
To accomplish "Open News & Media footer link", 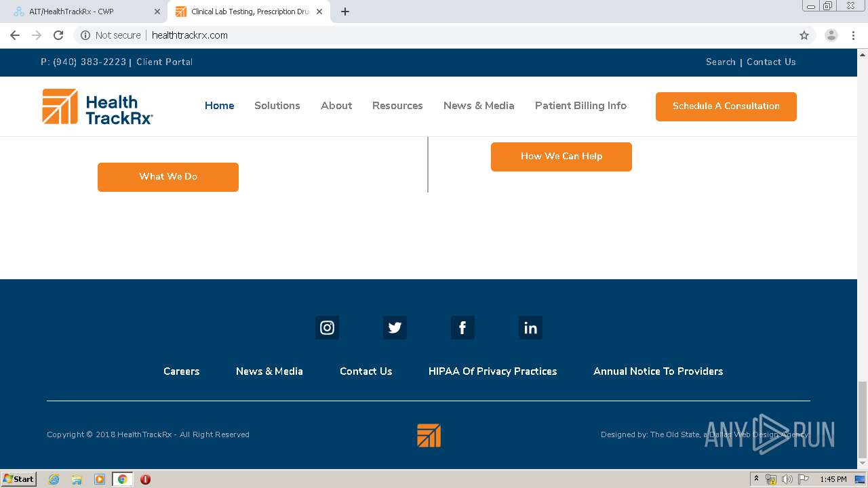I will (269, 371).
